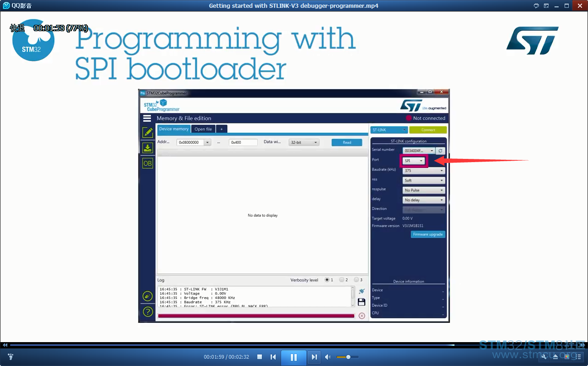
Task: Stop the video playback
Action: tap(260, 357)
